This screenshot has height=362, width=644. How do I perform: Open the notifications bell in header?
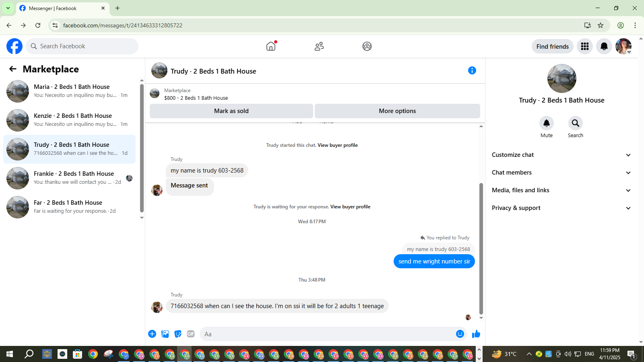[604, 46]
